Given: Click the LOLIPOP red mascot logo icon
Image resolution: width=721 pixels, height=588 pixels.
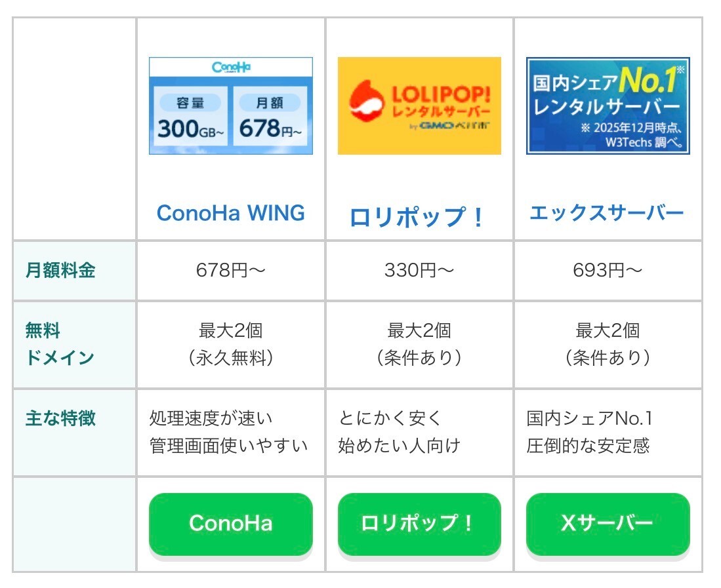Looking at the screenshot, I should coord(367,101).
